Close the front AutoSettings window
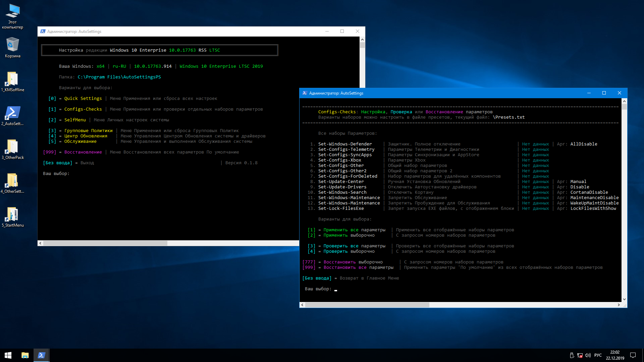Screen dimensions: 644x362 pyautogui.click(x=620, y=93)
